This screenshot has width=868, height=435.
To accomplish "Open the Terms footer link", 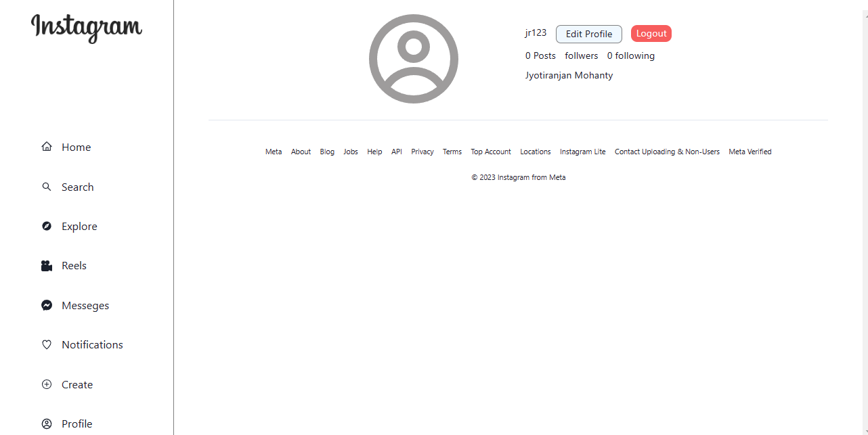I will click(452, 152).
